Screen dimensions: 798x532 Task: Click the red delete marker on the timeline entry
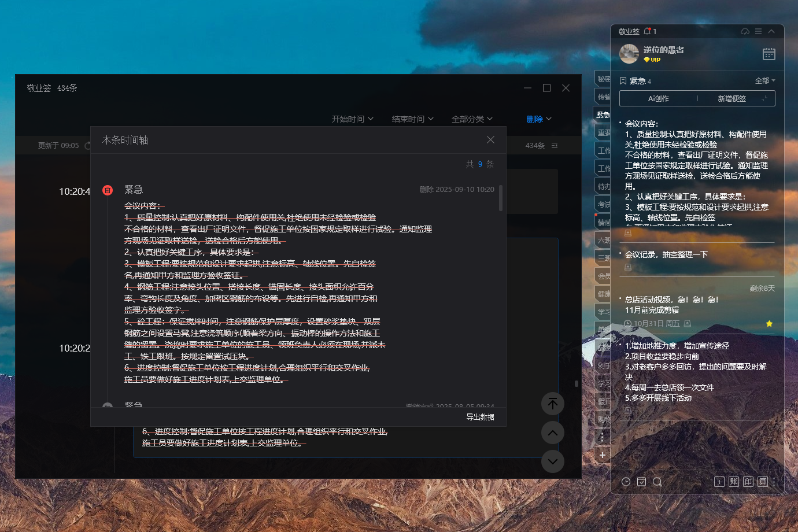pyautogui.click(x=108, y=190)
